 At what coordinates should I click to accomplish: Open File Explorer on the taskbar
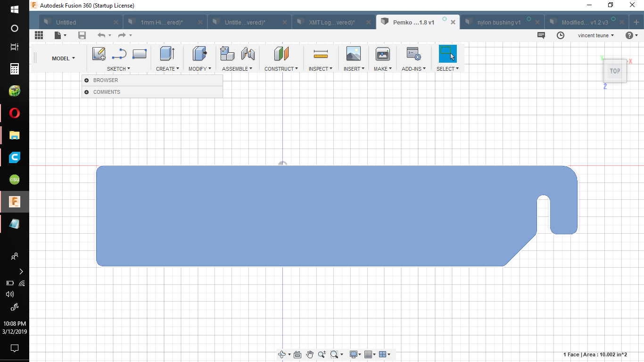pos(15,135)
